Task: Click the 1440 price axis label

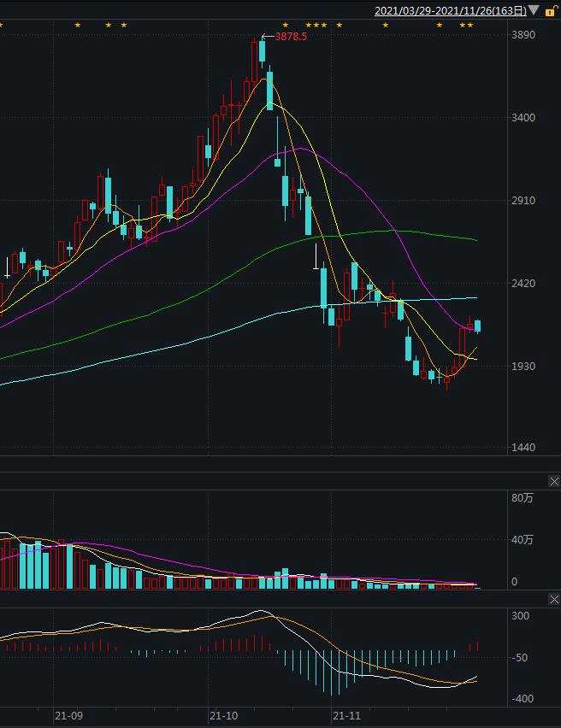Action: pos(523,448)
